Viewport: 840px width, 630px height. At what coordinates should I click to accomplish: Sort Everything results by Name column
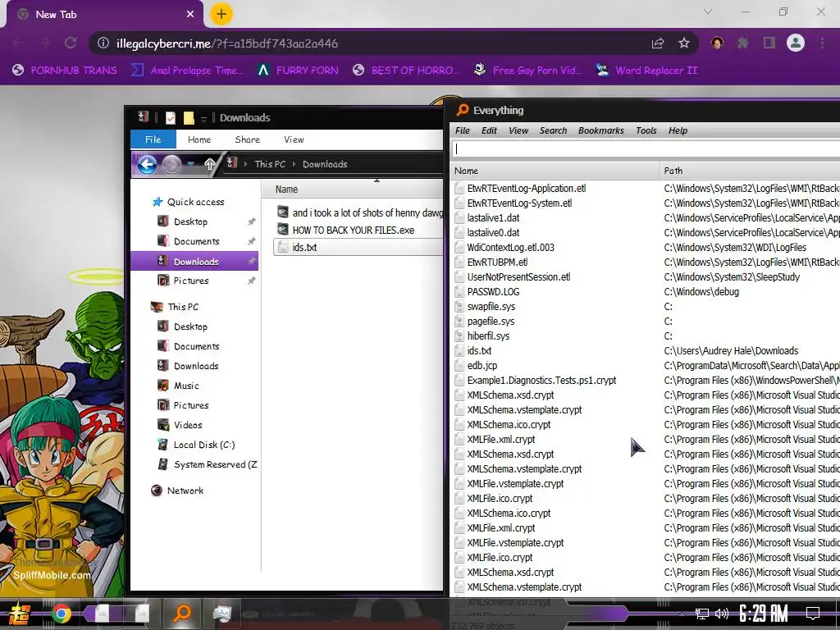[555, 171]
